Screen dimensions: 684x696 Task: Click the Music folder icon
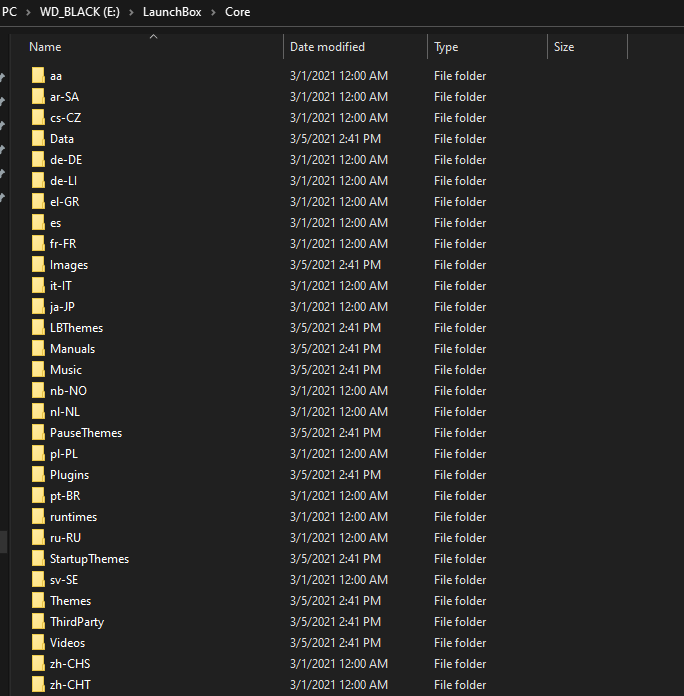point(38,369)
